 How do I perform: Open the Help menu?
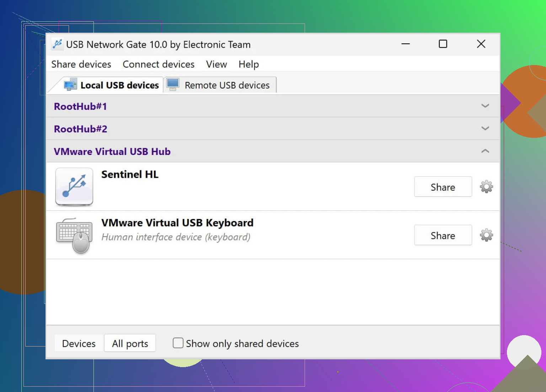(x=248, y=64)
